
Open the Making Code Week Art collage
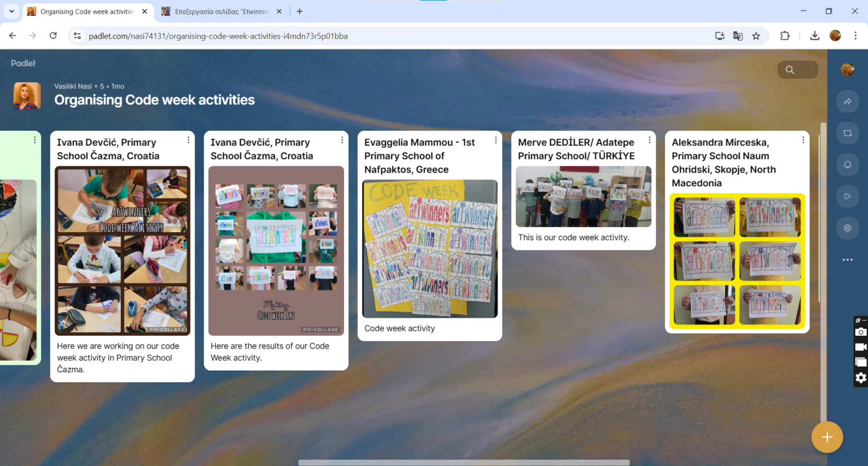[x=276, y=250]
